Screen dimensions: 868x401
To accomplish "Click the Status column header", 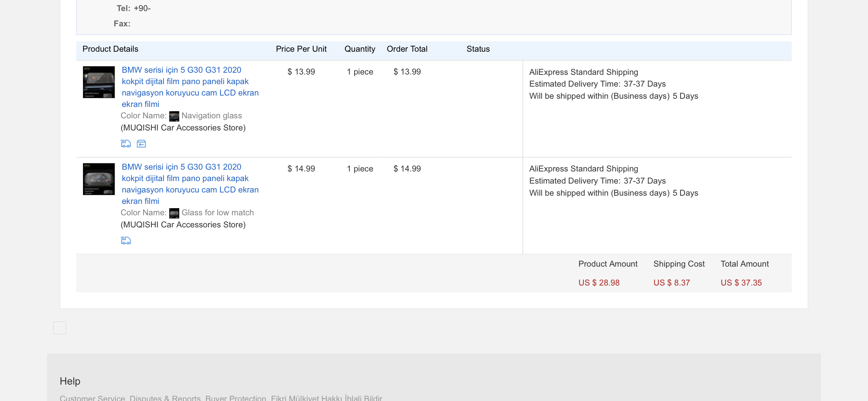I will (478, 49).
